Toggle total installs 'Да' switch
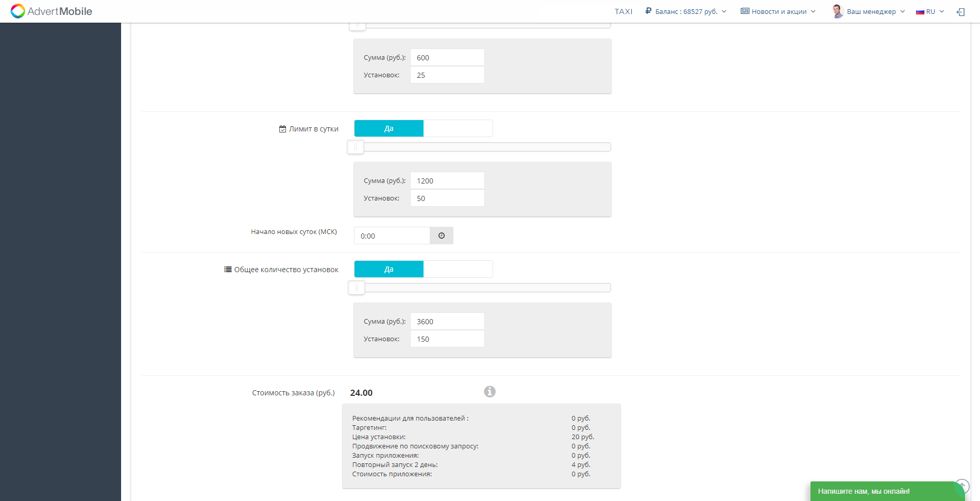 (389, 269)
